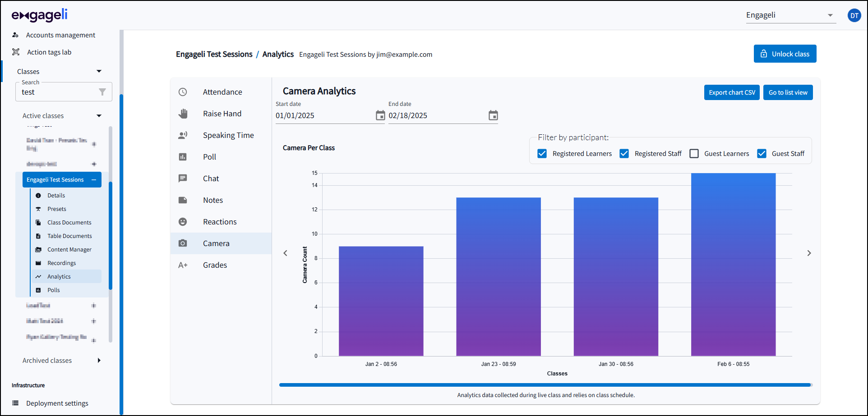Click the Reactions smiley icon
868x416 pixels.
183,222
